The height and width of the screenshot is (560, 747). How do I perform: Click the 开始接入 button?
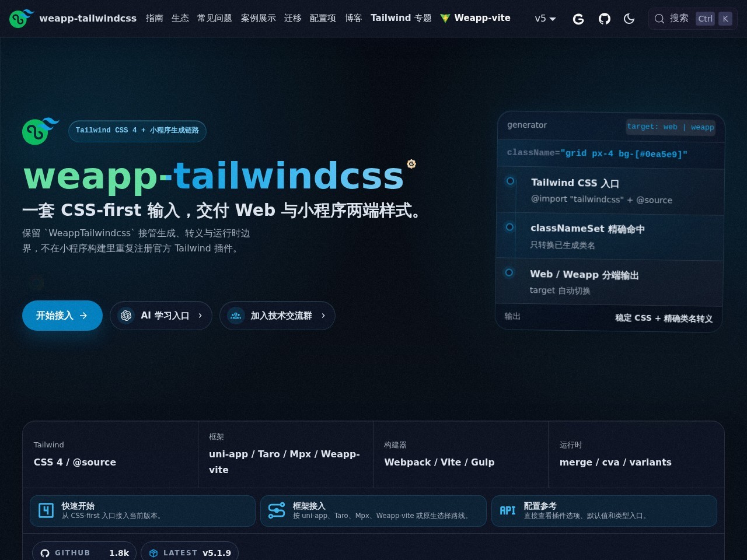point(62,316)
